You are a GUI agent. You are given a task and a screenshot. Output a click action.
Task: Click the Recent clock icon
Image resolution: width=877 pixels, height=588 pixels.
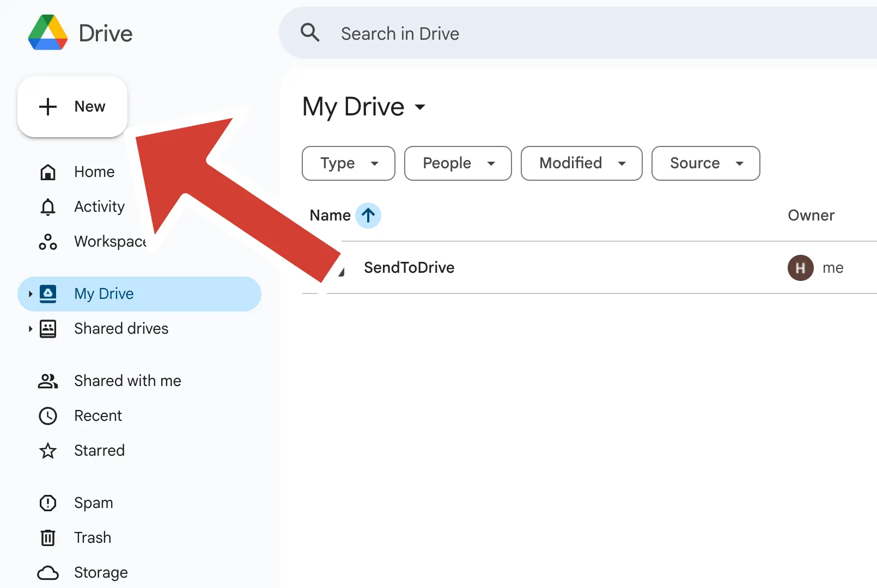(x=48, y=415)
